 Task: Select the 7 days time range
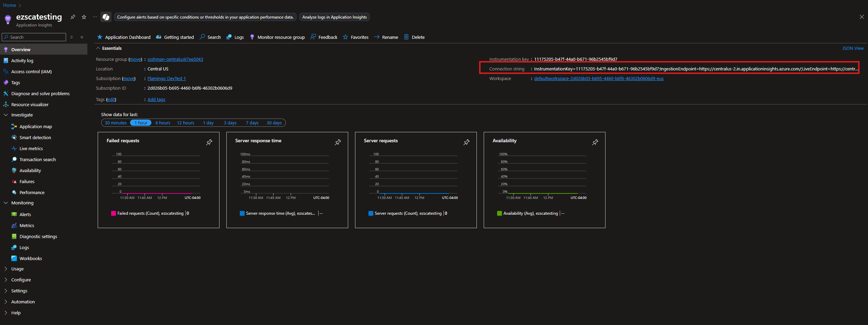tap(252, 123)
